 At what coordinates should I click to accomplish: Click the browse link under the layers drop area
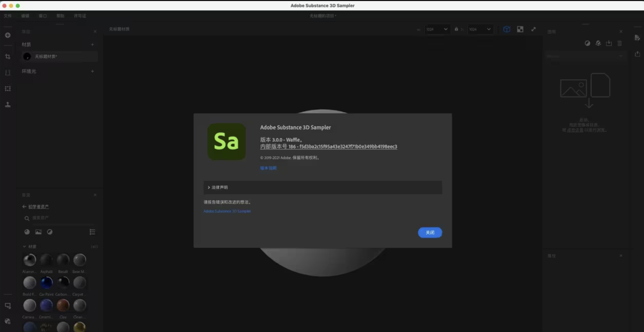[575, 130]
